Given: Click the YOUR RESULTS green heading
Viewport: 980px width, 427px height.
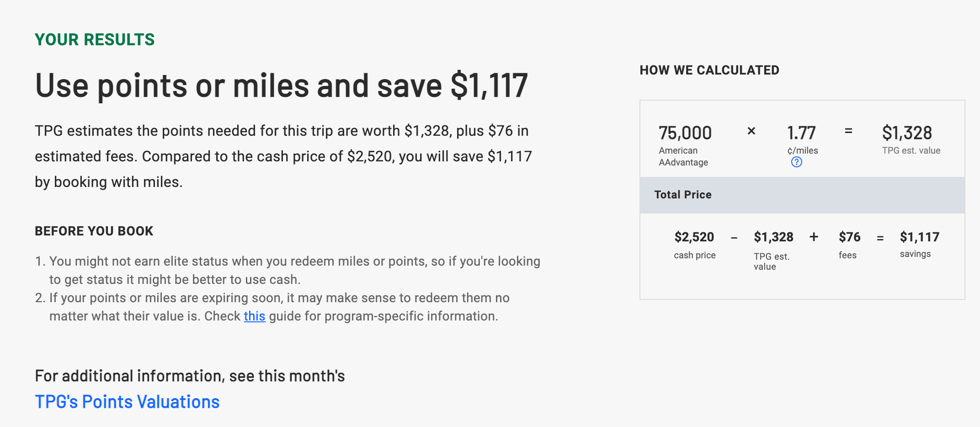Looking at the screenshot, I should [95, 40].
